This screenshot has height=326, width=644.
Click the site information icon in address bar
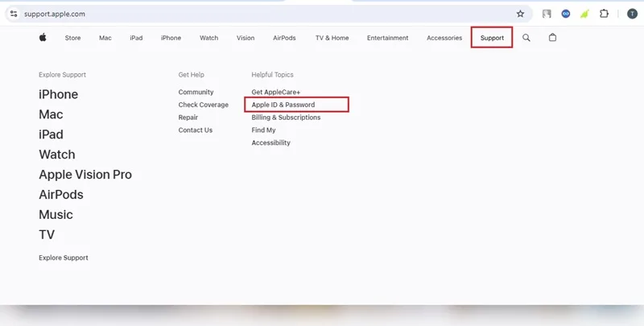tap(14, 14)
